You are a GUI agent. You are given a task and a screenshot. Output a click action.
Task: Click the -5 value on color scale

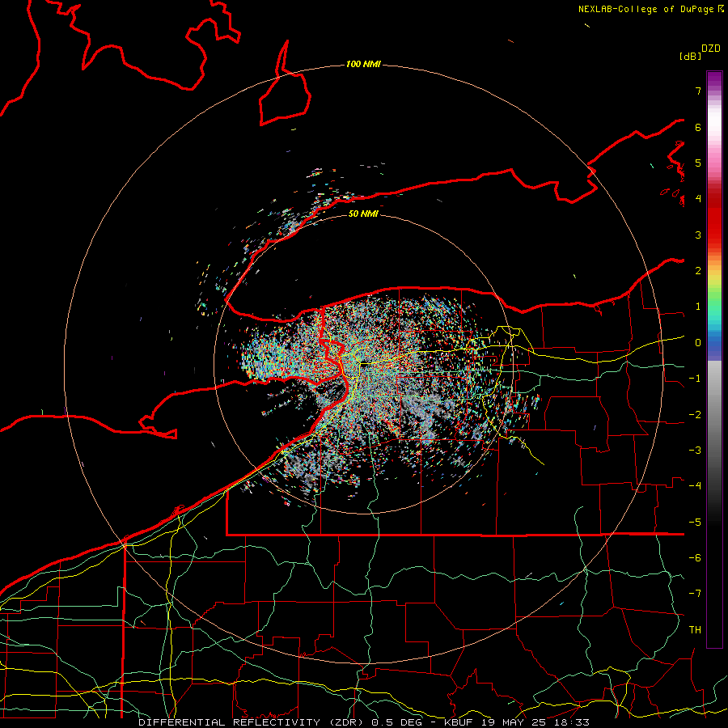[695, 523]
